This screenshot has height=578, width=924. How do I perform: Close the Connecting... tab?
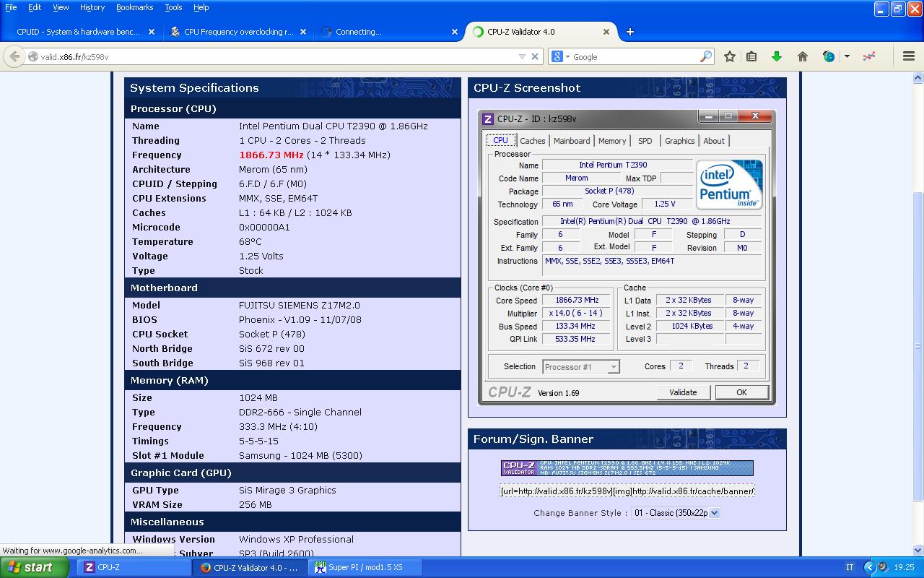pos(455,32)
